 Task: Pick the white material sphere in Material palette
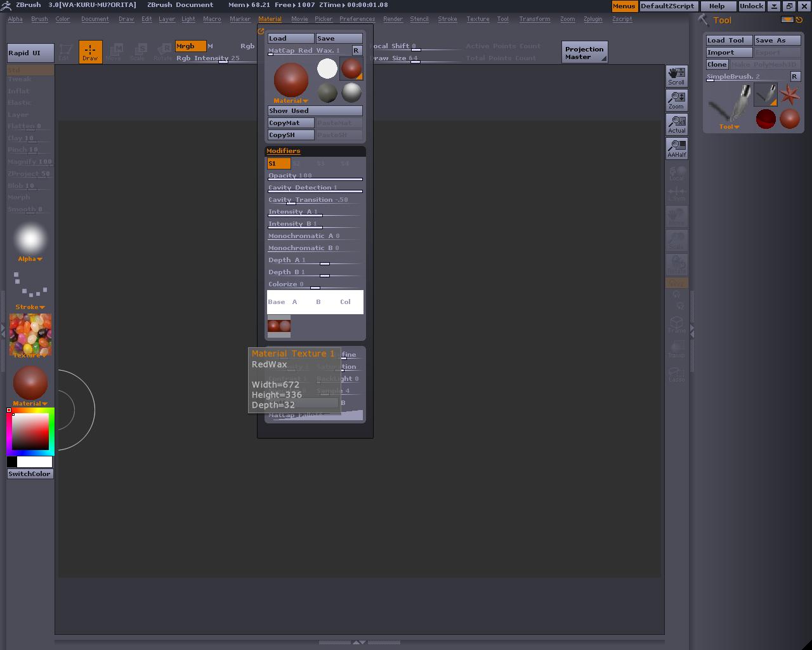click(327, 69)
